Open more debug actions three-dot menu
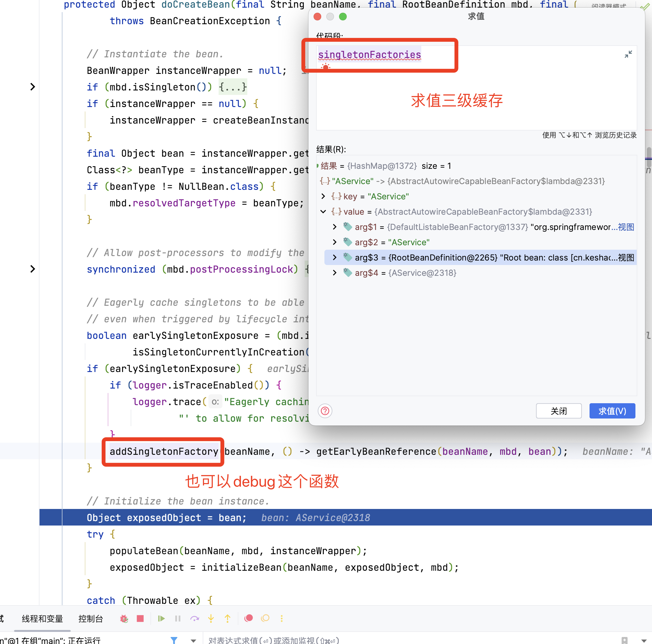This screenshot has width=652, height=644. click(x=282, y=619)
